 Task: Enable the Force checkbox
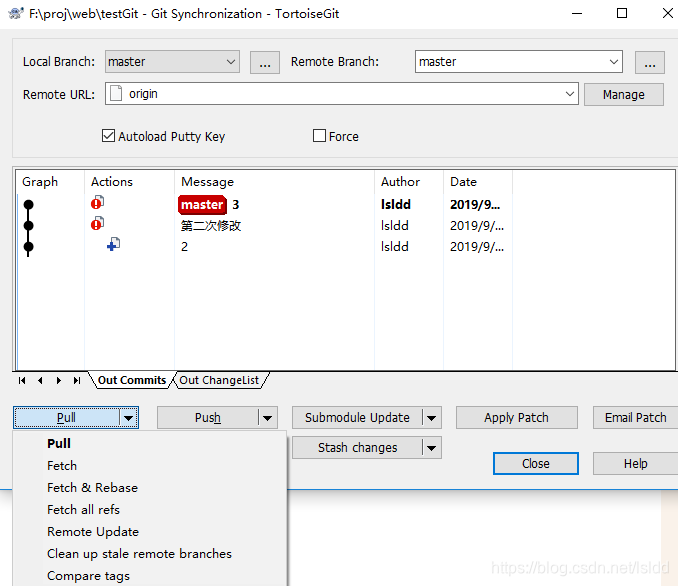319,136
